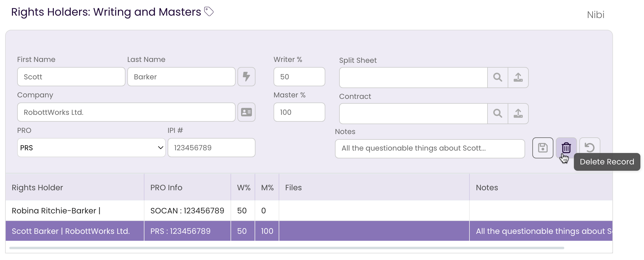The height and width of the screenshot is (260, 644).
Task: Focus the IPI # field
Action: tap(212, 148)
